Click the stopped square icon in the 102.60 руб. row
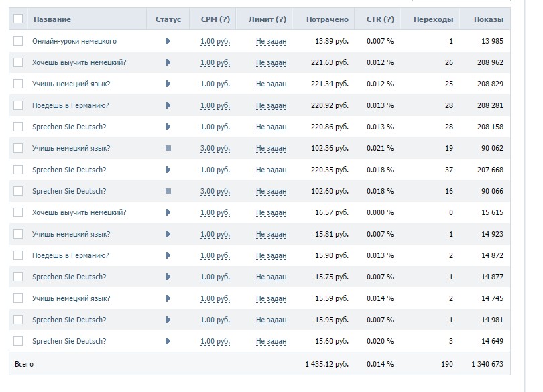Screen dimensions: 543x392 [168, 191]
